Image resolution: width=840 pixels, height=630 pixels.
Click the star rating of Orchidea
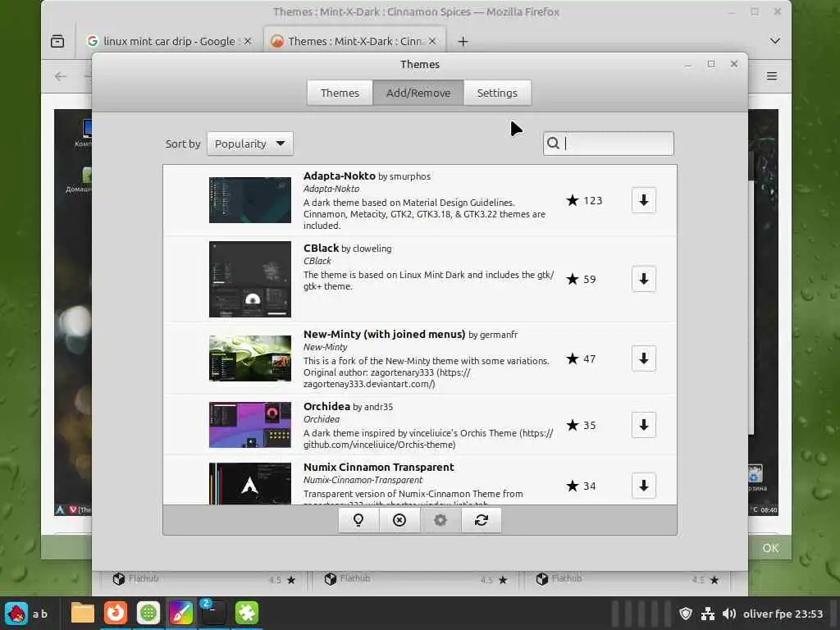click(x=581, y=425)
